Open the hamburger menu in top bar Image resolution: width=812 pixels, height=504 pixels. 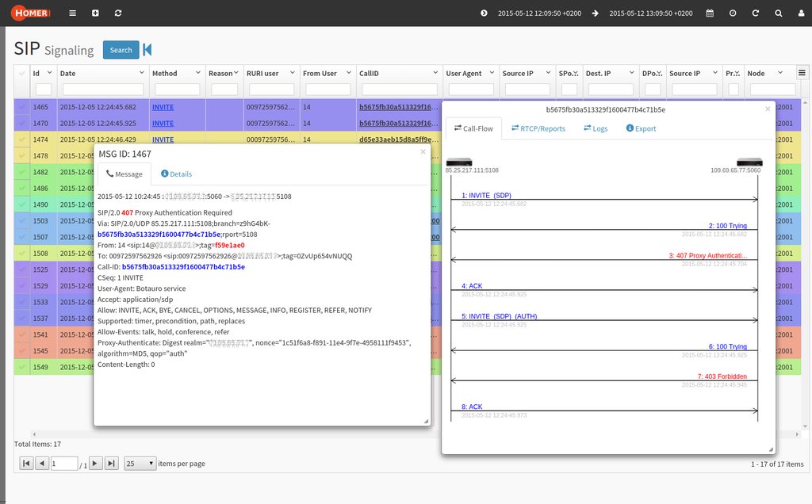(72, 13)
